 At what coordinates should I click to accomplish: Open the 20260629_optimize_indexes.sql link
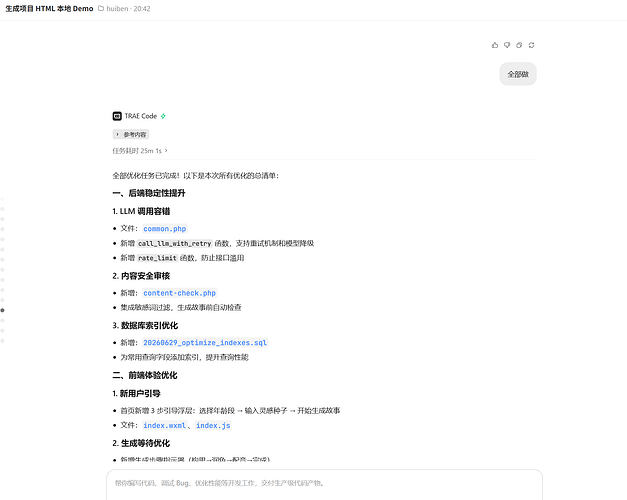pos(205,343)
